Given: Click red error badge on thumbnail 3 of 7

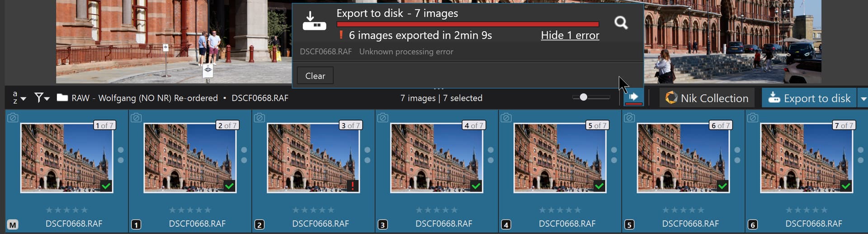Looking at the screenshot, I should click(x=353, y=186).
